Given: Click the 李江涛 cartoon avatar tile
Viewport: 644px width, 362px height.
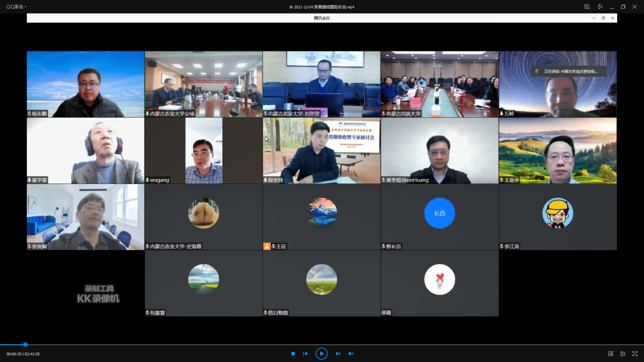Looking at the screenshot, I should tap(557, 213).
